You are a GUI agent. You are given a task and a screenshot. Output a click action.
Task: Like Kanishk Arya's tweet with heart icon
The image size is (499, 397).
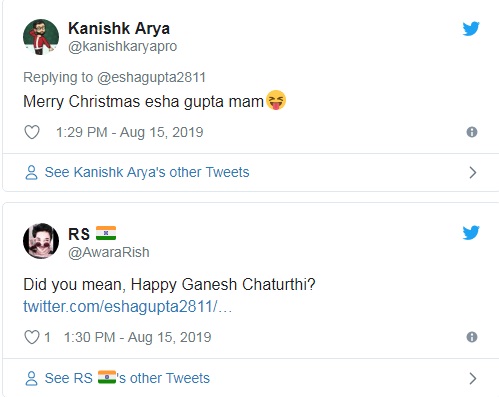click(x=32, y=132)
